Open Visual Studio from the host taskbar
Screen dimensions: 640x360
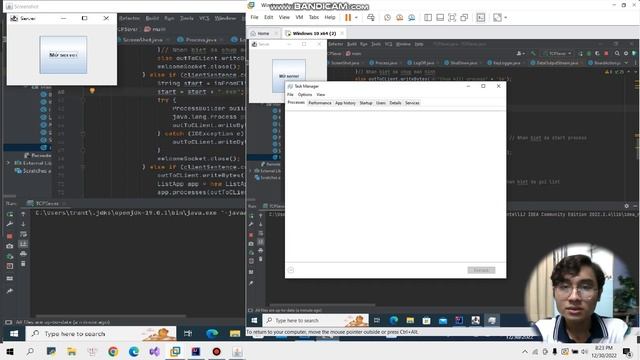tap(154, 351)
